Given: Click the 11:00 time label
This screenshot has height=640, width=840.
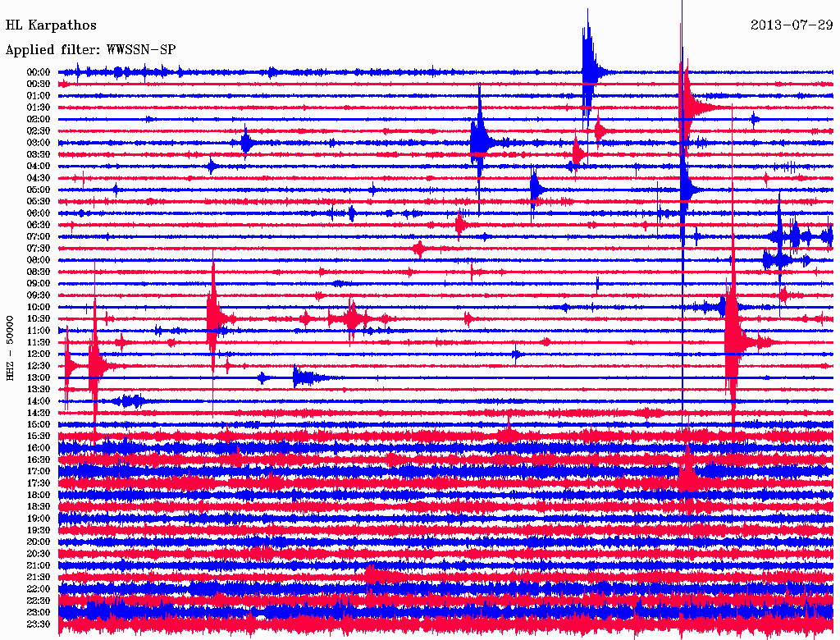Looking at the screenshot, I should [39, 331].
